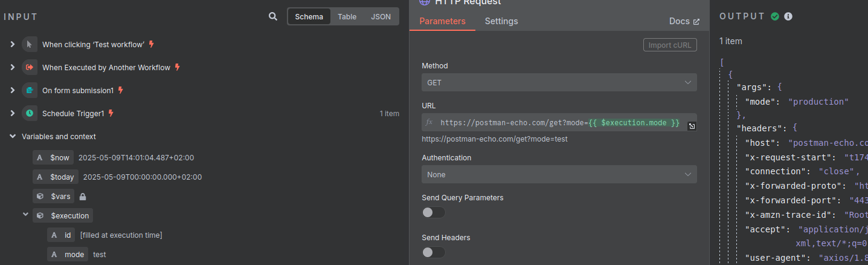The height and width of the screenshot is (265, 868).
Task: Click the search magnifier in the Input panel
Action: pos(273,17)
